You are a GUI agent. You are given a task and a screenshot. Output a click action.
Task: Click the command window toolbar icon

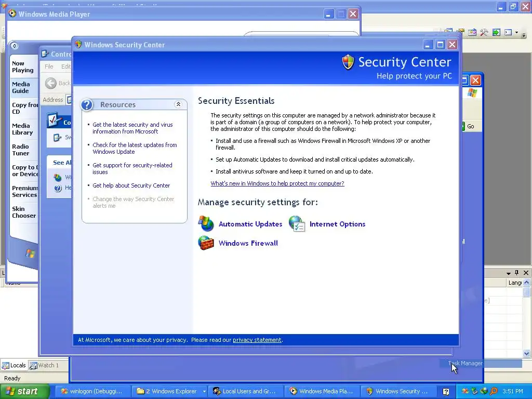point(508,33)
